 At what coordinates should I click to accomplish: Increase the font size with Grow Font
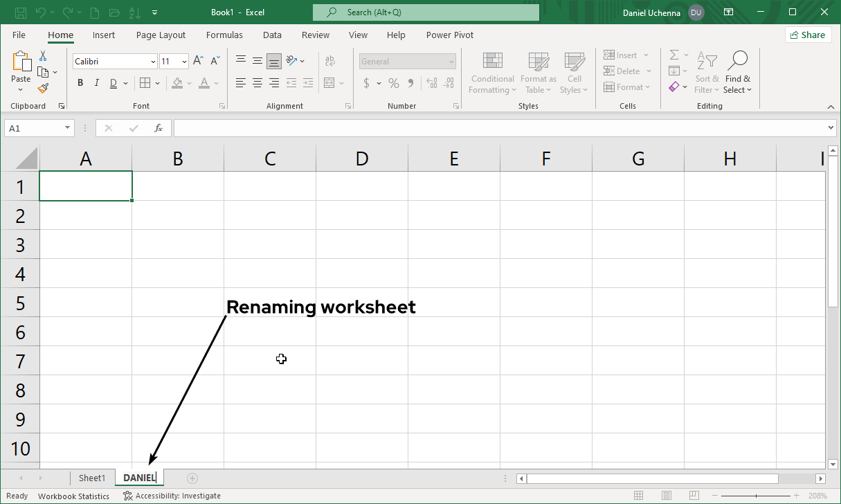tap(198, 60)
